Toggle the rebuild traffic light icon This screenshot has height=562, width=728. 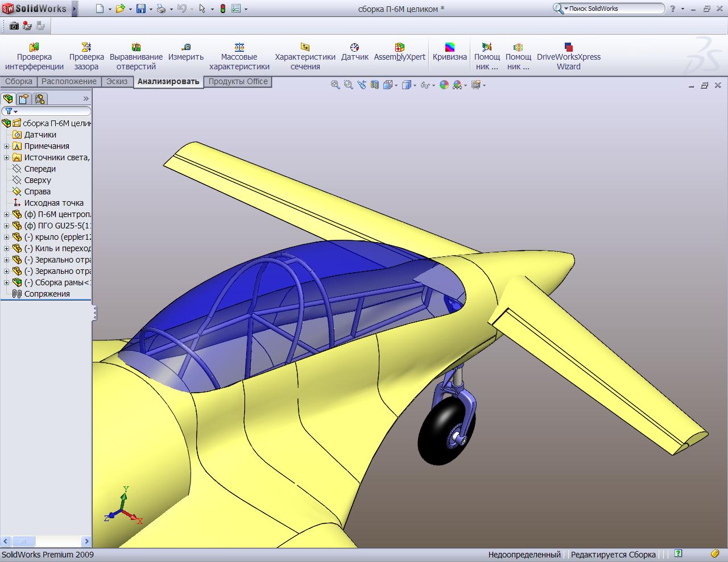pos(222,9)
